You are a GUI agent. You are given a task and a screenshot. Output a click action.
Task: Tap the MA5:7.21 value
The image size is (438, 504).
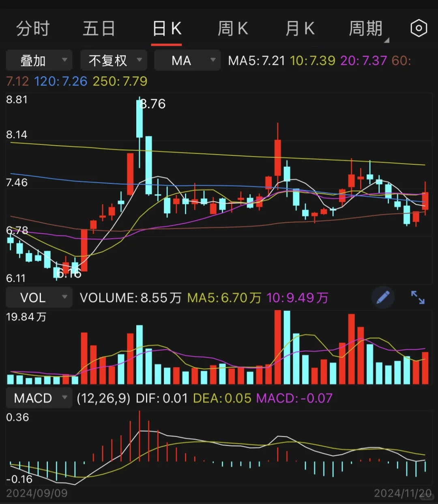point(257,60)
